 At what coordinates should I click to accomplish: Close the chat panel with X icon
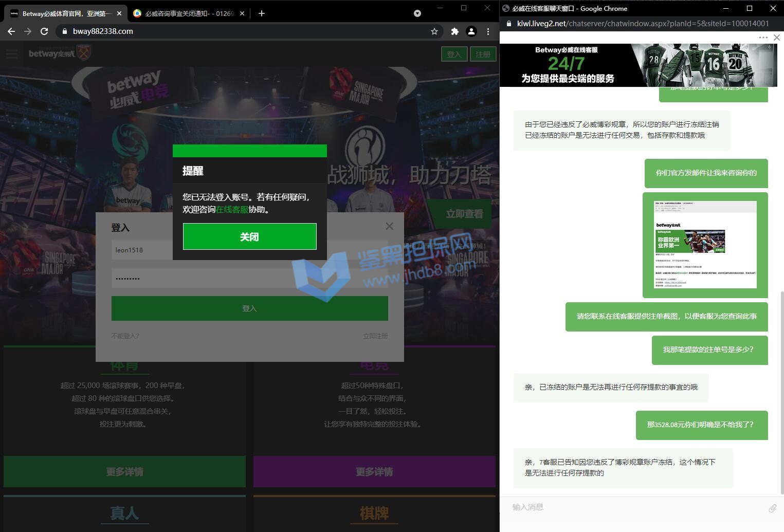point(777,38)
